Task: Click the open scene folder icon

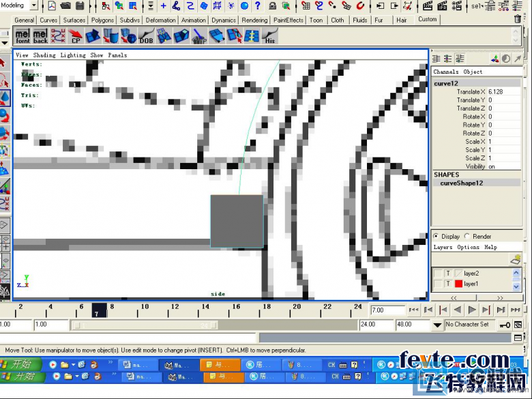Action: pyautogui.click(x=65, y=5)
